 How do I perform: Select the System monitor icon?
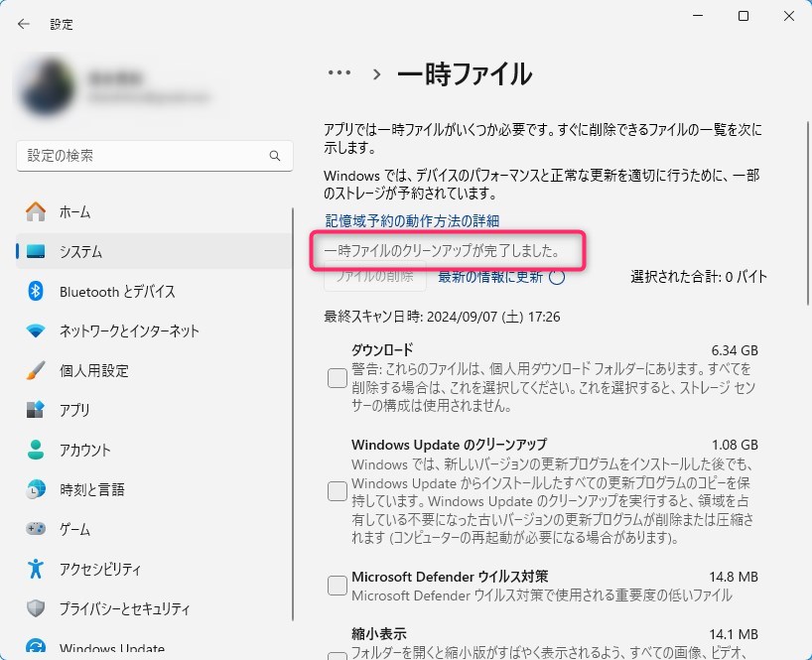point(36,251)
